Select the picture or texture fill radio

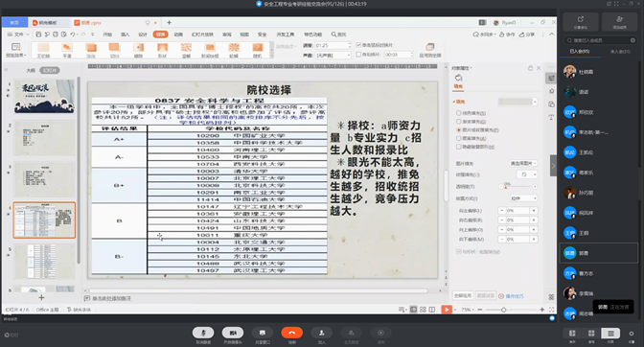458,129
